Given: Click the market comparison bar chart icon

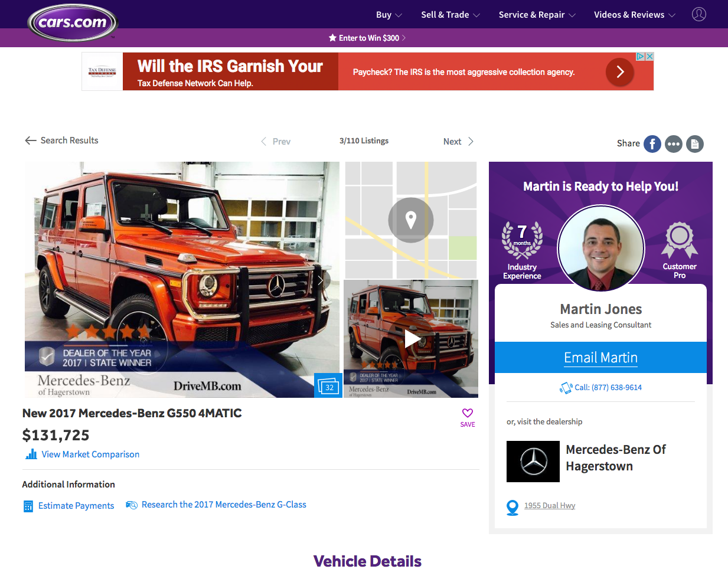Looking at the screenshot, I should (x=31, y=454).
